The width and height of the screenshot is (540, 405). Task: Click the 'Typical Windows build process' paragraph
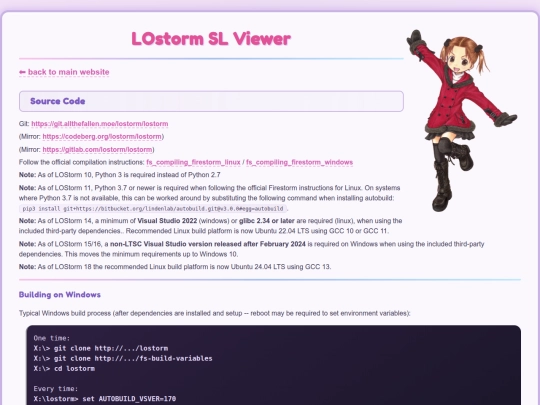(x=215, y=313)
